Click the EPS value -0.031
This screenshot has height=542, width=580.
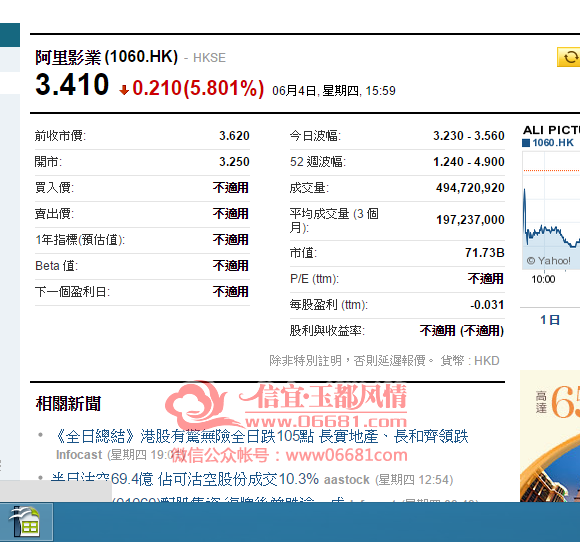pos(487,305)
